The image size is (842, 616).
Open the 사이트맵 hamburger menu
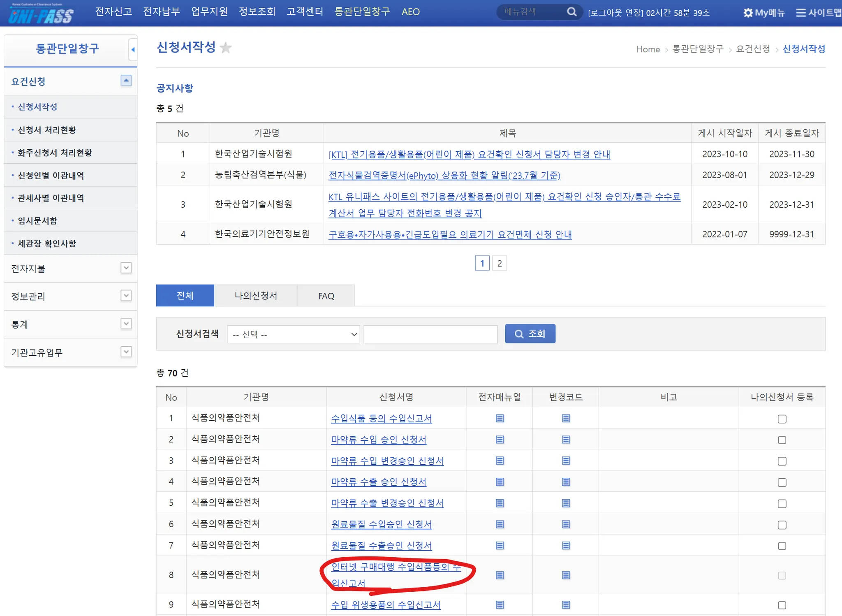800,13
